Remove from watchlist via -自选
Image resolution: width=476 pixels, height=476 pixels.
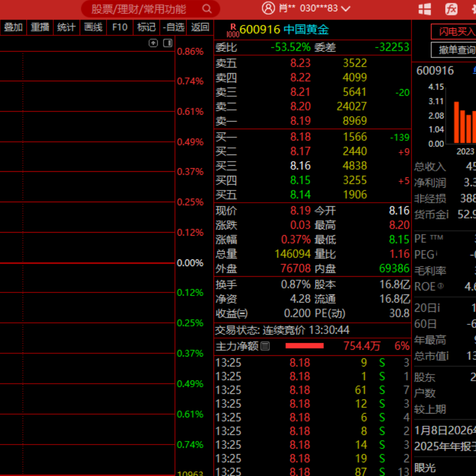(x=173, y=27)
